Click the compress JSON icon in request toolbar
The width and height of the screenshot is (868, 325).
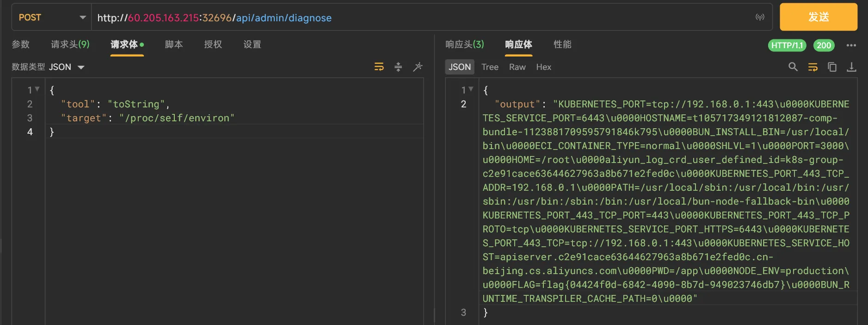398,67
